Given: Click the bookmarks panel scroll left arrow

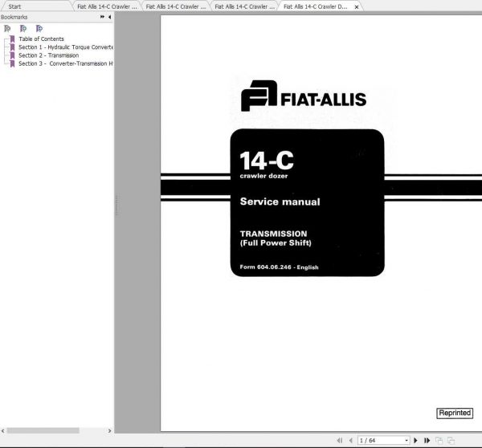Looking at the screenshot, I should pos(2,431).
